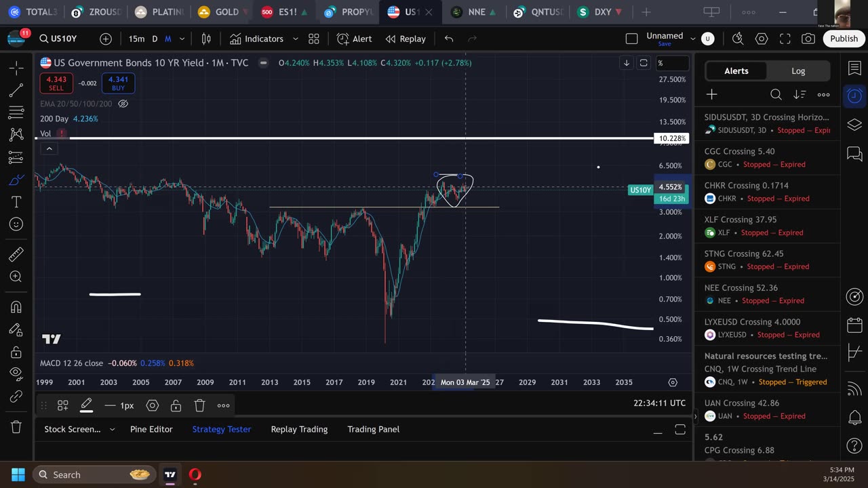Viewport: 868px width, 488px height.
Task: Click the Windows Start button
Action: click(x=18, y=474)
